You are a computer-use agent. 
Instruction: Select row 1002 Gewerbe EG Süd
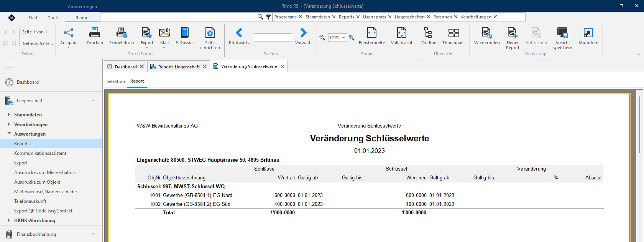coord(369,204)
